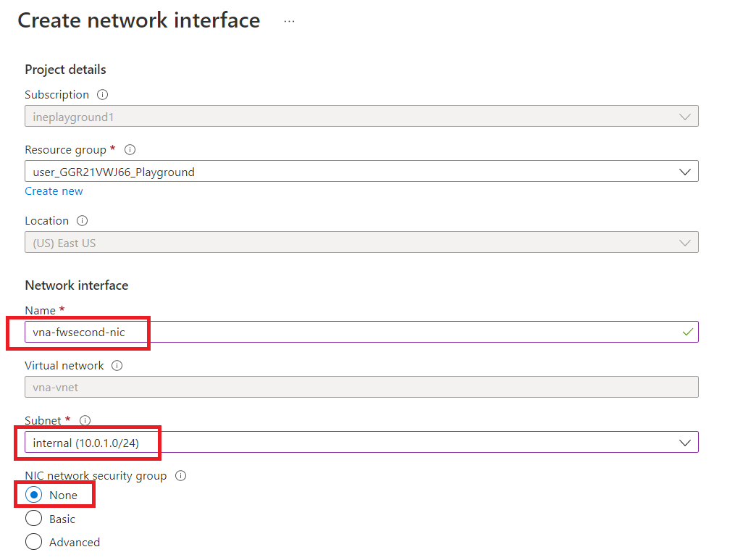Expand the Location dropdown showing East US
Screen dimensions: 743x560
(x=361, y=243)
